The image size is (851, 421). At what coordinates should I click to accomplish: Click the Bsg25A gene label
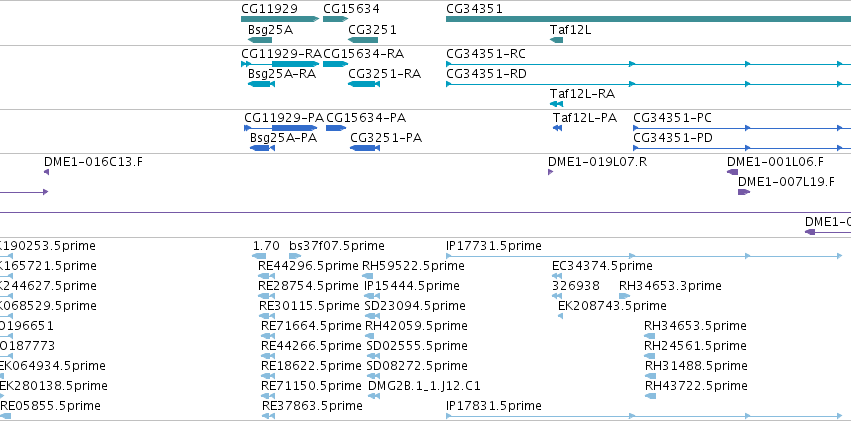coord(270,30)
